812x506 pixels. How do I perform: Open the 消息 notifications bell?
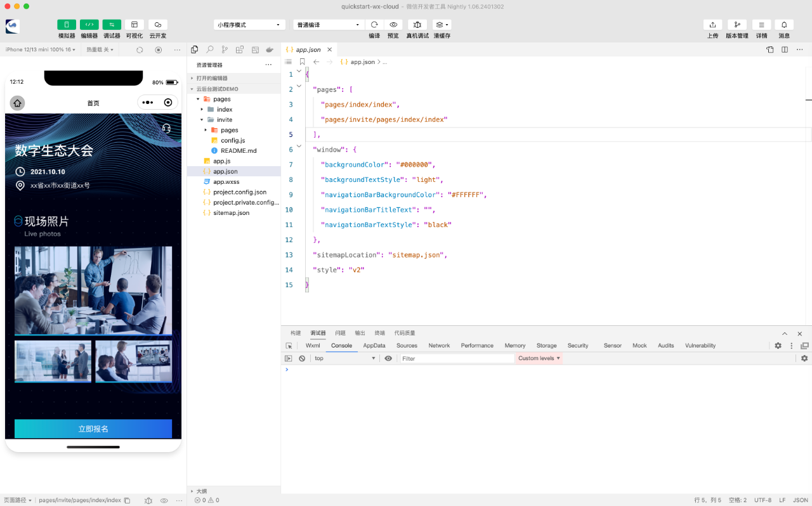784,25
